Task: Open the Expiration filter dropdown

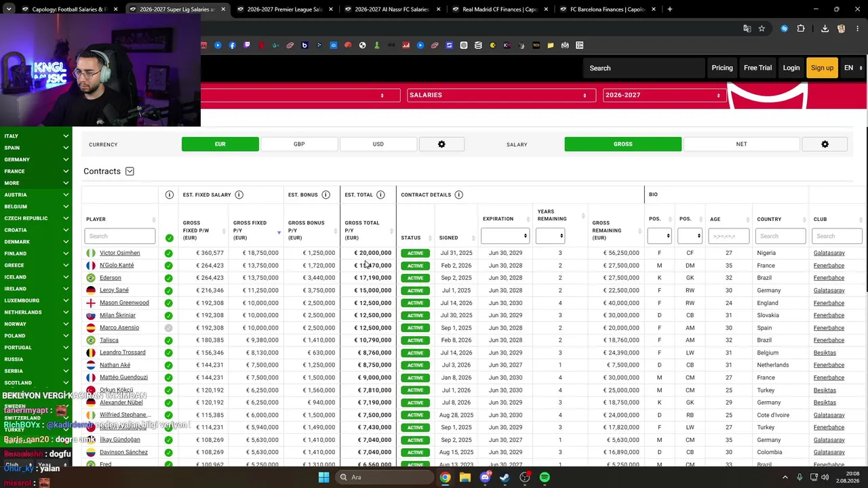Action: point(506,236)
